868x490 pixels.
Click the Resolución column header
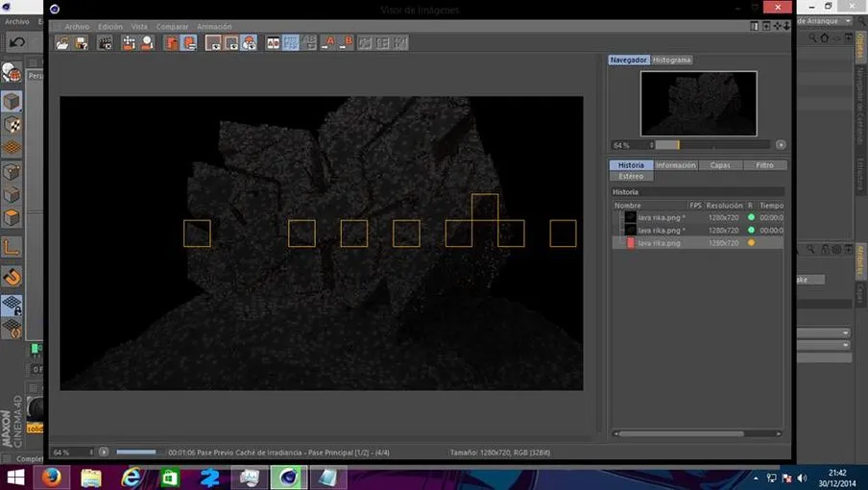724,206
